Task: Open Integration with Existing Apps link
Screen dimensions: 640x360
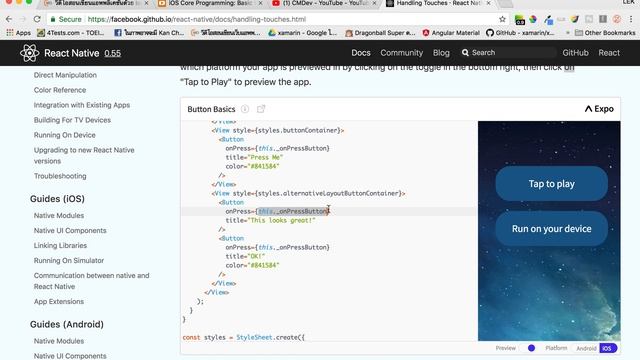Action: pyautogui.click(x=82, y=105)
